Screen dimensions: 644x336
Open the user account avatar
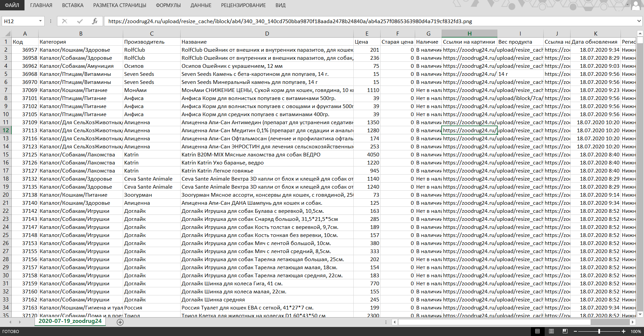(x=636, y=5)
